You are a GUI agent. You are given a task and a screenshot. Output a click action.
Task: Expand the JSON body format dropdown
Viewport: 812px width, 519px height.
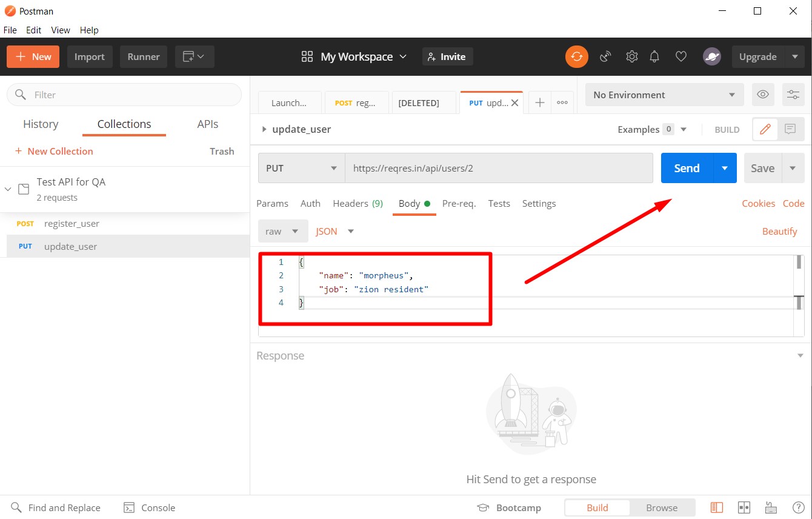[334, 231]
